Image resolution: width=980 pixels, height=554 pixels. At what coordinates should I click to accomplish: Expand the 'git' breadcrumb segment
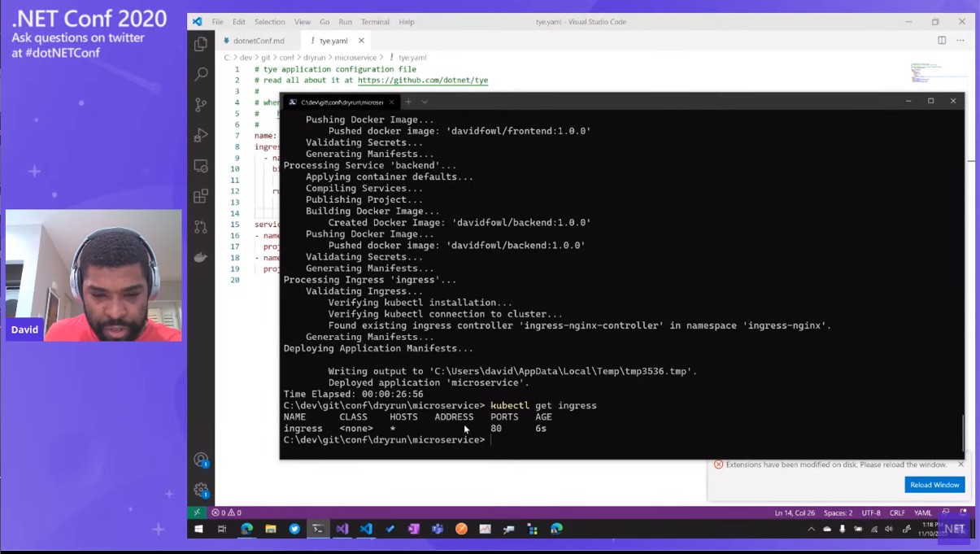(266, 58)
